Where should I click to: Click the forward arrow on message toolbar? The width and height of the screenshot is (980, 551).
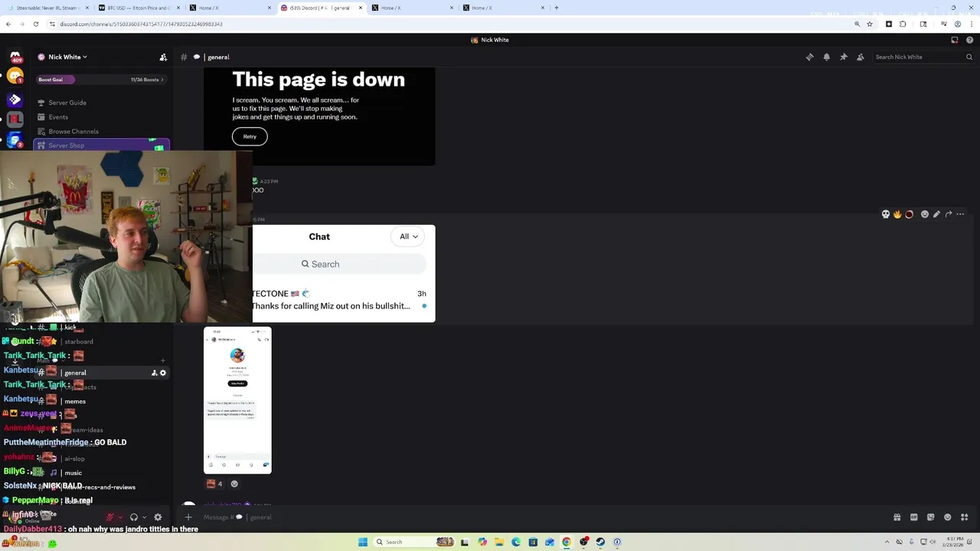tap(949, 214)
